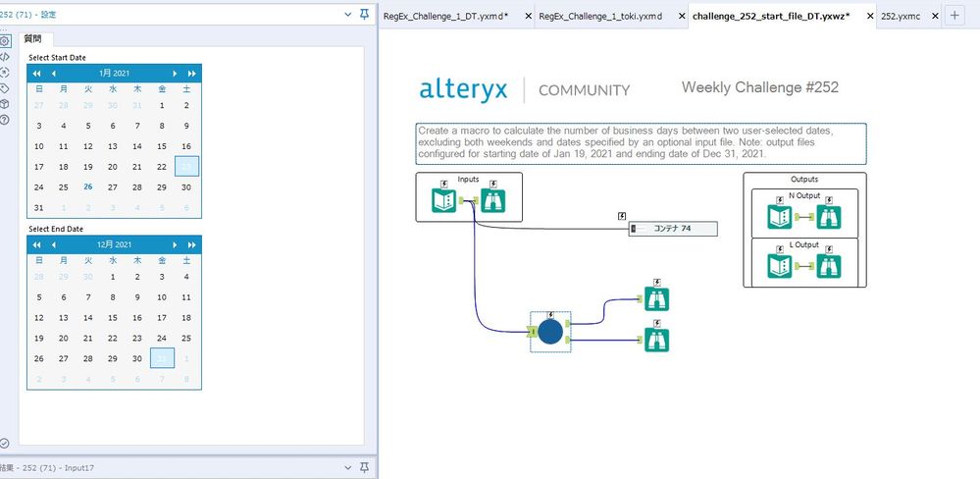The image size is (980, 479).
Task: Expand the collapsed コンテナ 74 container
Action: coord(633,229)
